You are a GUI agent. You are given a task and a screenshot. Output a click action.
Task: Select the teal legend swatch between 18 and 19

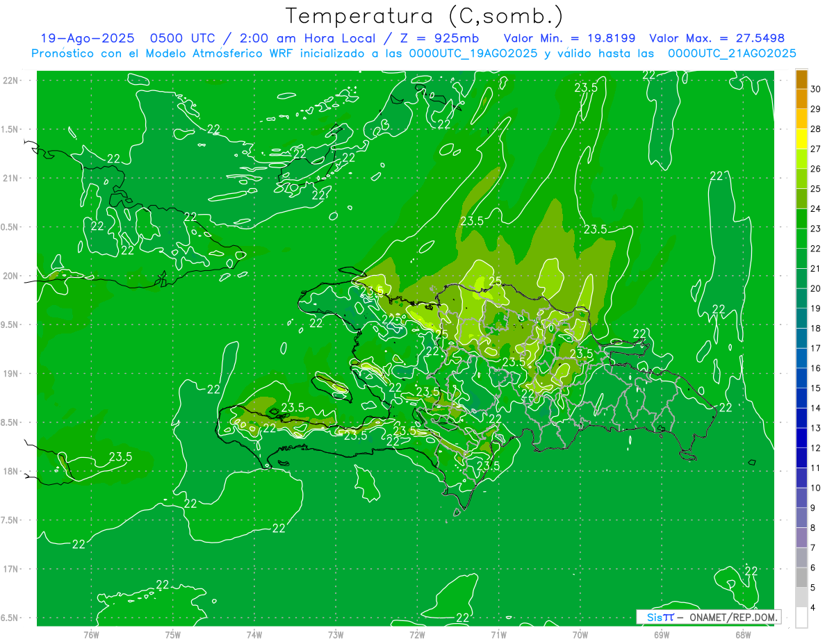coord(801,318)
